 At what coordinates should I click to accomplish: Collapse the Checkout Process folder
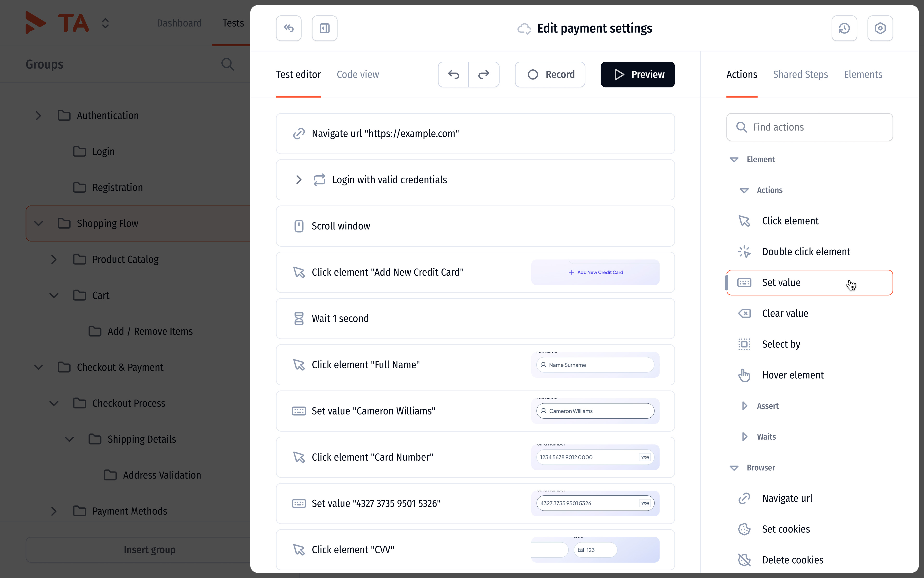point(54,403)
